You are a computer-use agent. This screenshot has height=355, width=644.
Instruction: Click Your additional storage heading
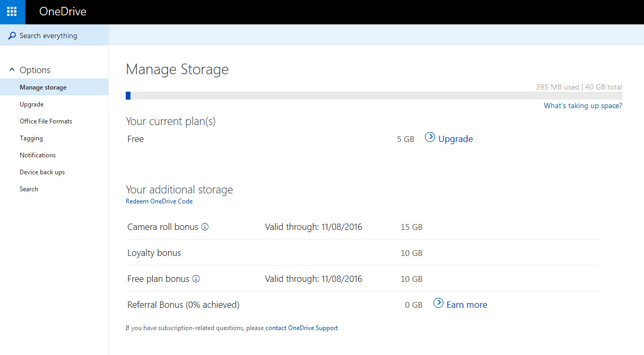(x=179, y=190)
